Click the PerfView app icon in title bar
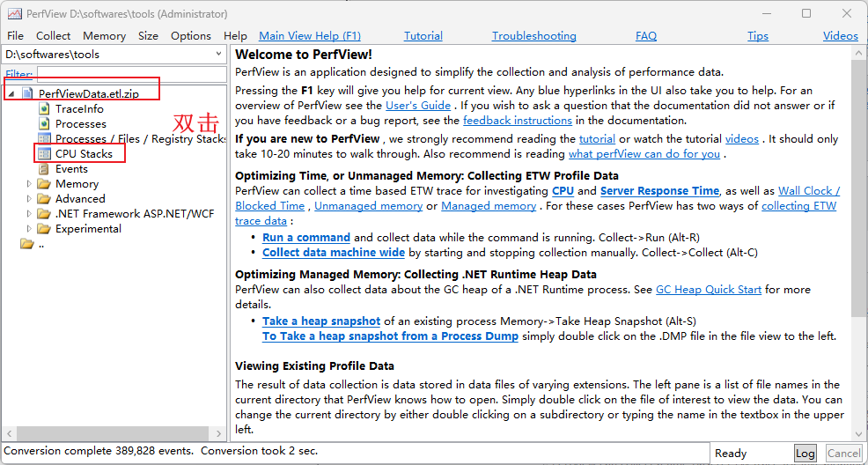Image resolution: width=868 pixels, height=465 pixels. pos(14,14)
